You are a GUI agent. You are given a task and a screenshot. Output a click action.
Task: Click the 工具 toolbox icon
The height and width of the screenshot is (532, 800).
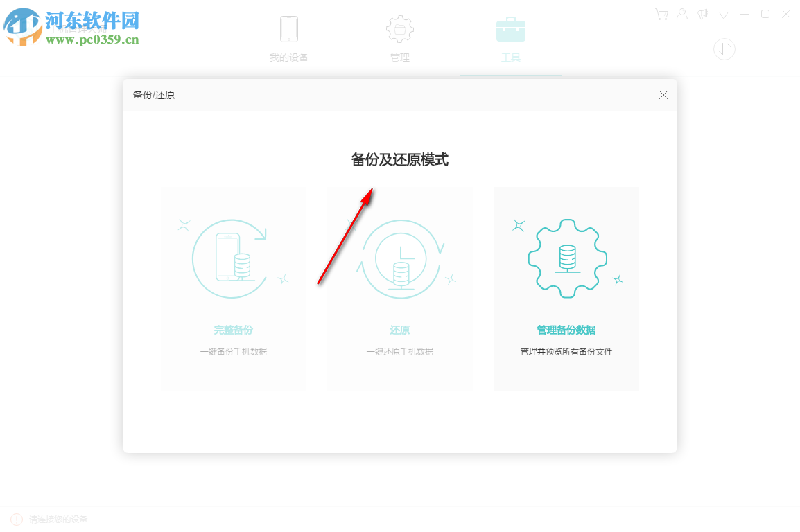click(511, 29)
